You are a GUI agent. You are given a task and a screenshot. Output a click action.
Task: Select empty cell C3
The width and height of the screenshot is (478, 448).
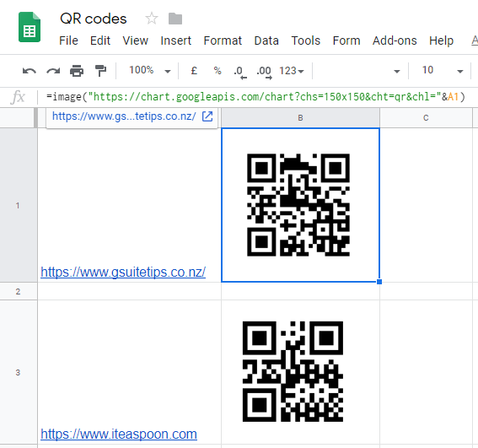click(x=426, y=372)
